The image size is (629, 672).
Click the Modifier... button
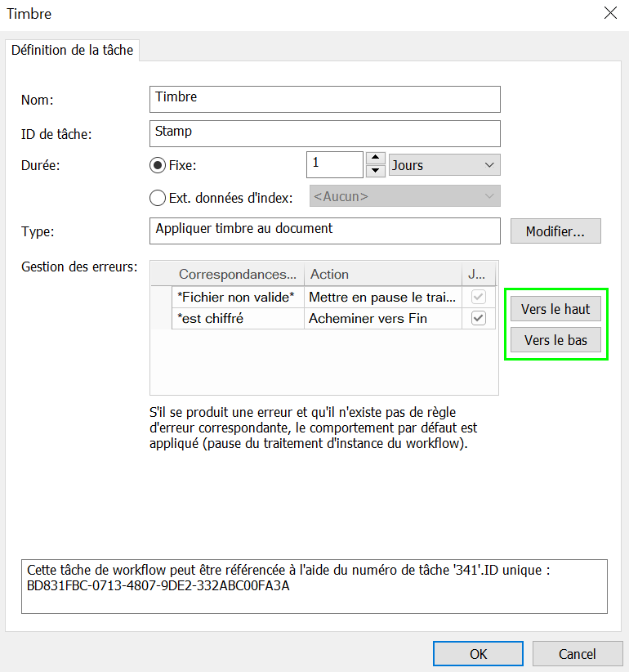click(x=555, y=231)
